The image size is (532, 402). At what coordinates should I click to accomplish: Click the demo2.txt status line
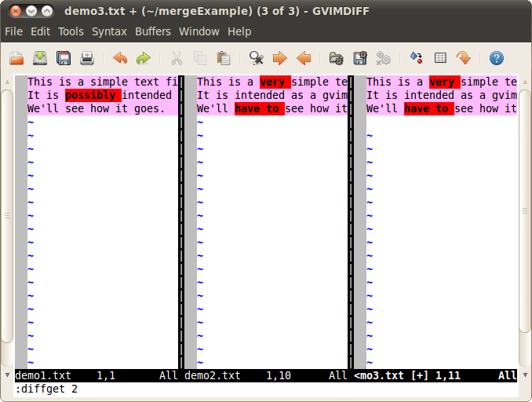click(266, 375)
